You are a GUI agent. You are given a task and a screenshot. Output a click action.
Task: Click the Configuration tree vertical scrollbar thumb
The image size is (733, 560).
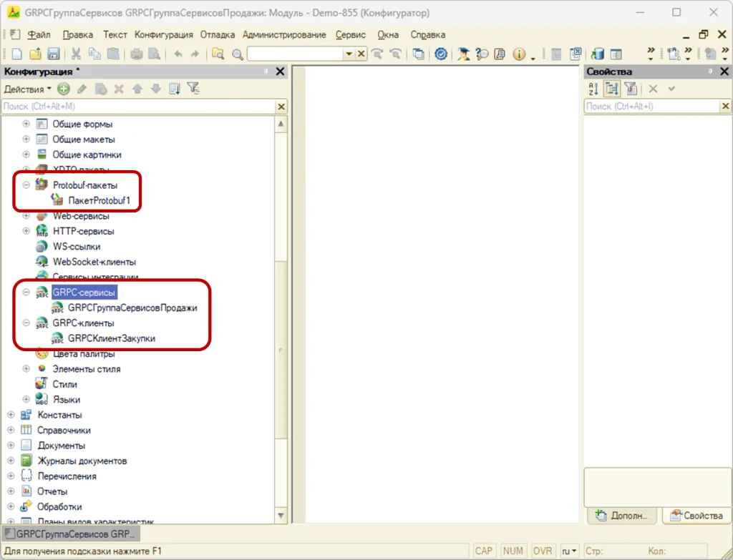[x=281, y=349]
